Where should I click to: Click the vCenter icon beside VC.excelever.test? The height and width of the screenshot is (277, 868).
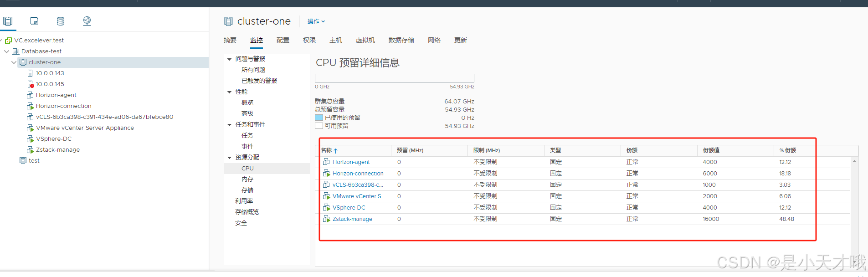[8, 41]
